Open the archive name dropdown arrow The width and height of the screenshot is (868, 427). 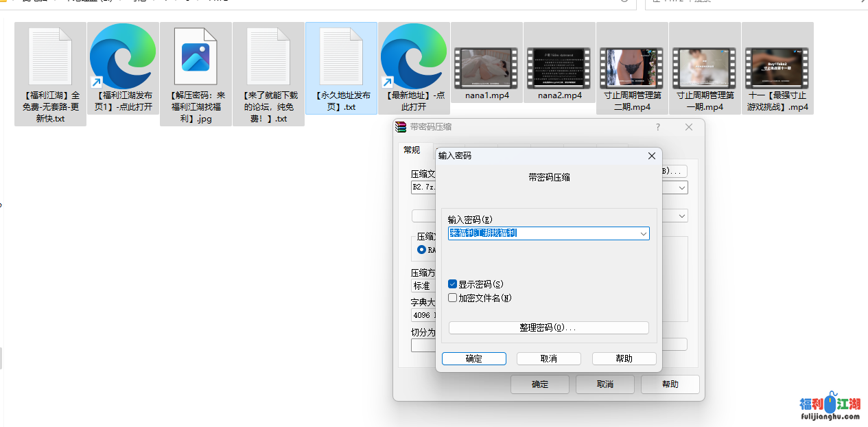point(682,187)
